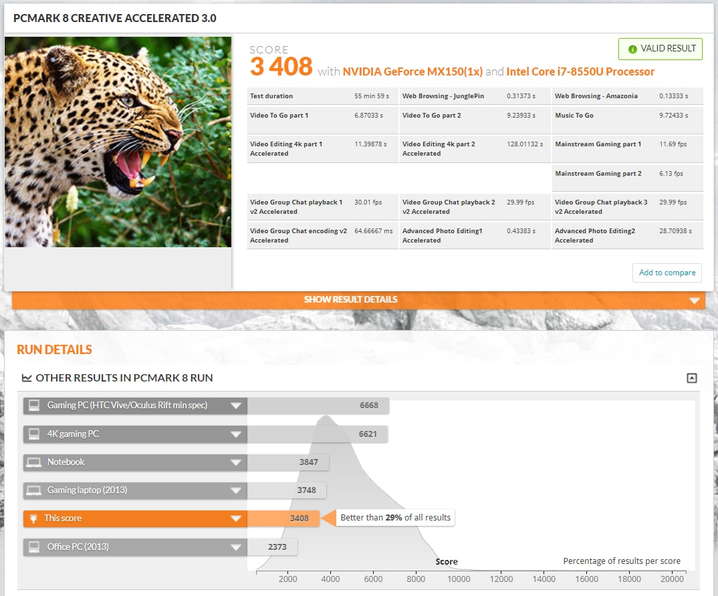Click the 'Video To Go part 1' cell
Screen dimensions: 718x596
(322, 120)
